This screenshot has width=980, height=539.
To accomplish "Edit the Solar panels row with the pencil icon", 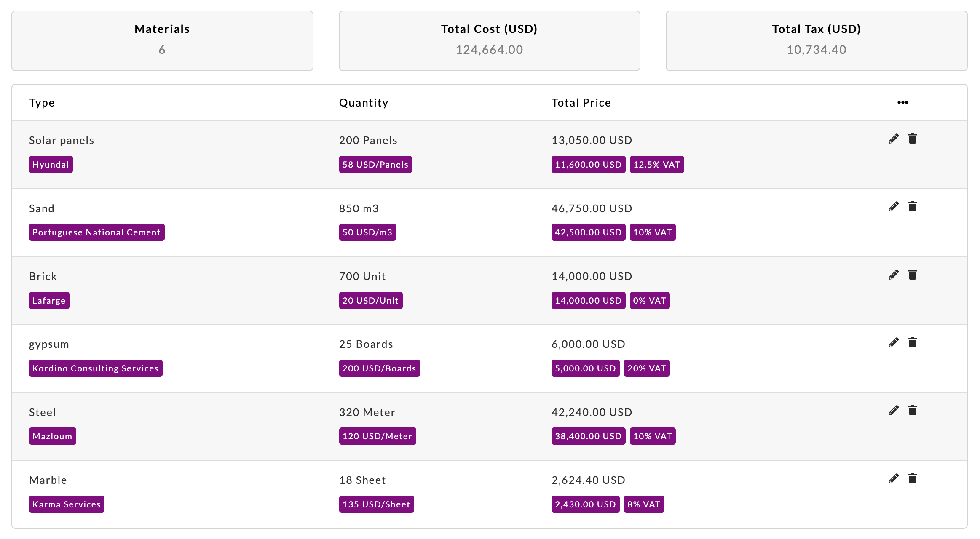I will tap(893, 139).
